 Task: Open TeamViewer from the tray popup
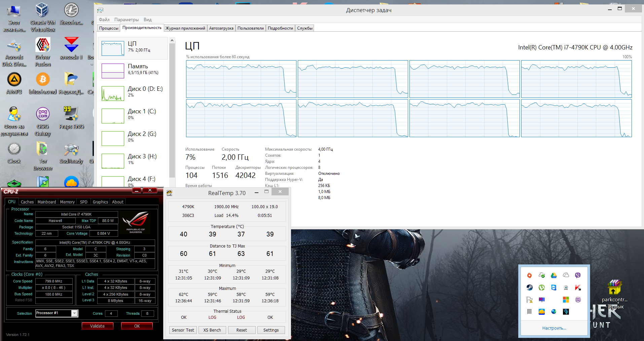point(553,288)
